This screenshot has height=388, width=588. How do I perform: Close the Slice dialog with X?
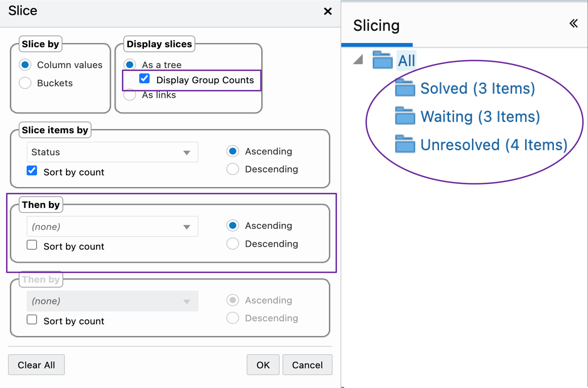point(327,11)
